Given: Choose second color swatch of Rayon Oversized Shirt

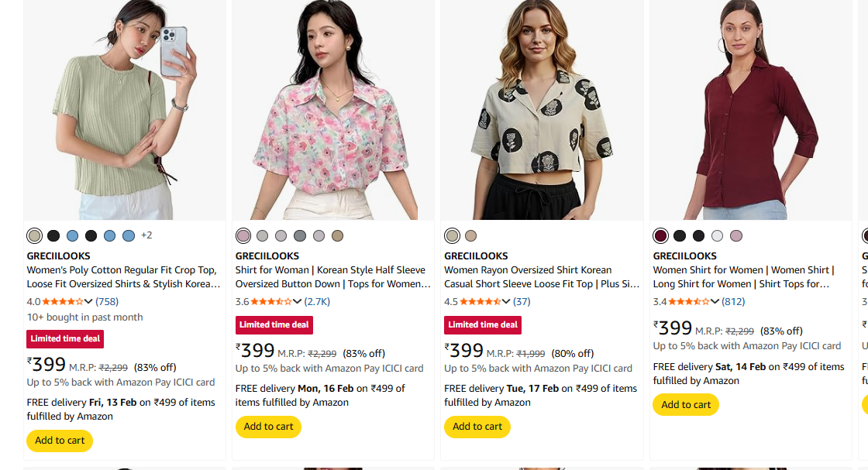Looking at the screenshot, I should pyautogui.click(x=470, y=235).
